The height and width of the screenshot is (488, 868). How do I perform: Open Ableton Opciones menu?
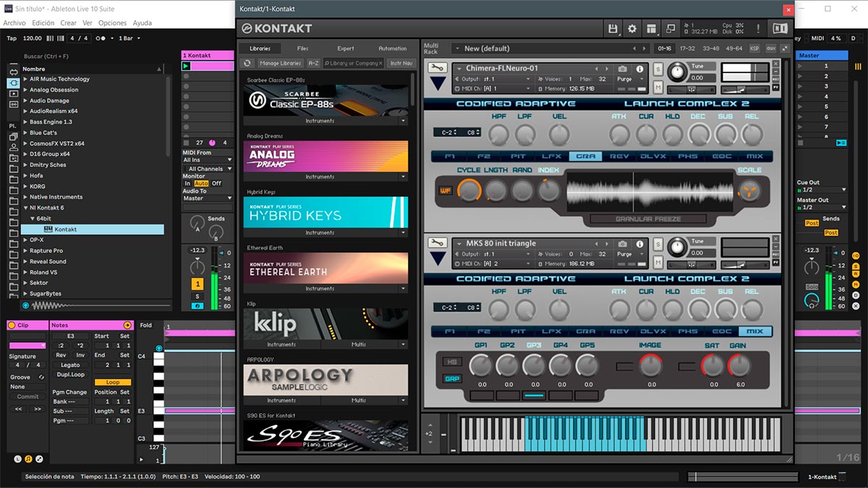point(112,23)
